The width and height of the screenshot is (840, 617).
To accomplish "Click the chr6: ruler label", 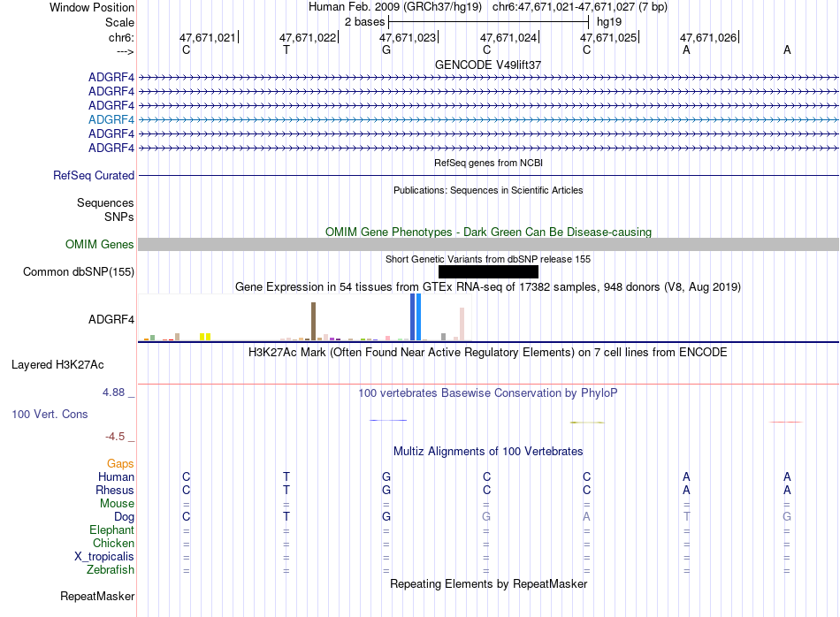I will (x=122, y=37).
